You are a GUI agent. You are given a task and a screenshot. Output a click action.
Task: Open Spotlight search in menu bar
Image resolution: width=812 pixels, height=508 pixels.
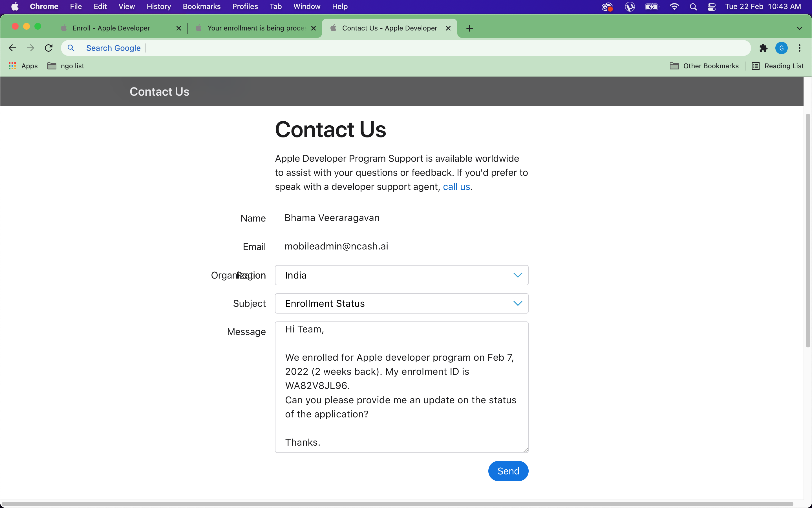(693, 7)
